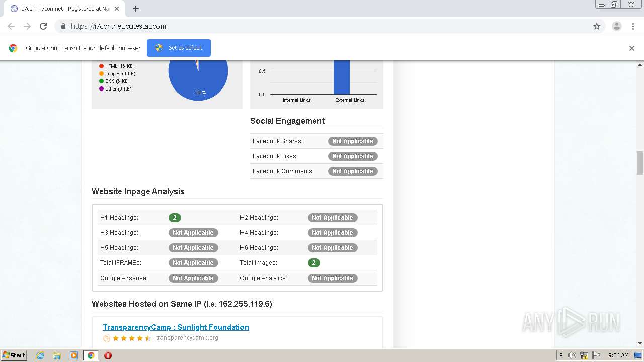View site info via padlock icon
The width and height of the screenshot is (644, 362).
point(63,26)
